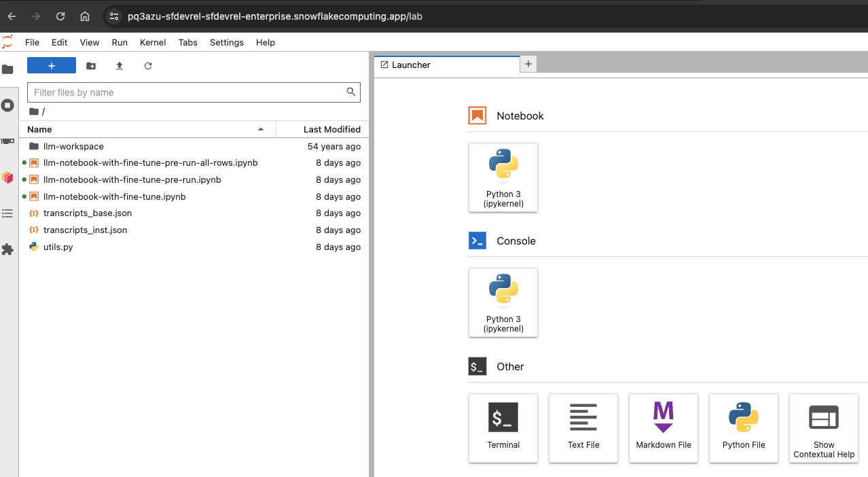Open the Kernel menu

click(x=153, y=42)
